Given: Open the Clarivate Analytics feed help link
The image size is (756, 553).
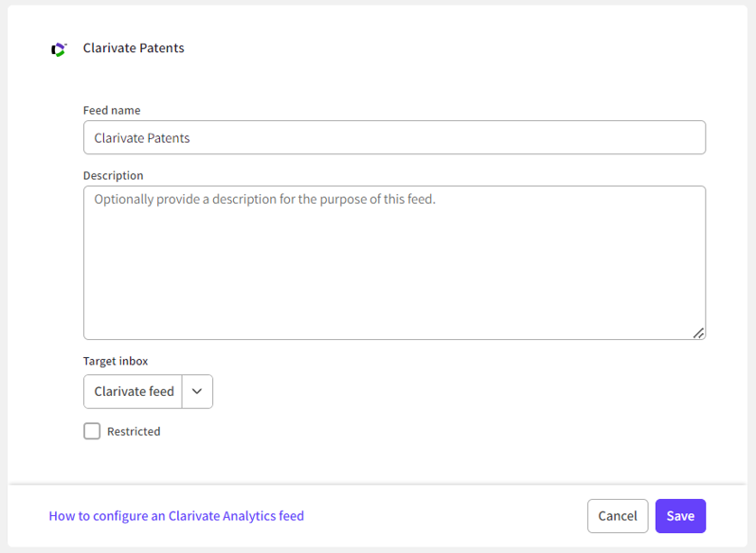Looking at the screenshot, I should coord(176,516).
